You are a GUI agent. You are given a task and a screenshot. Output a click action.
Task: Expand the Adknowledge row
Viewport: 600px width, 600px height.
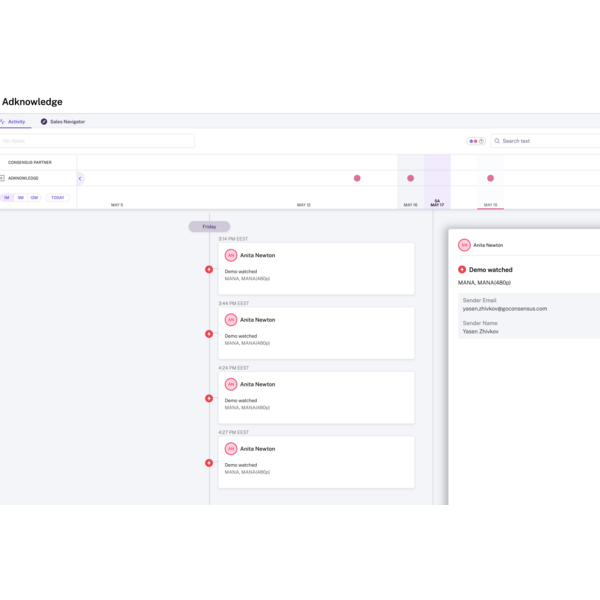click(x=3, y=178)
